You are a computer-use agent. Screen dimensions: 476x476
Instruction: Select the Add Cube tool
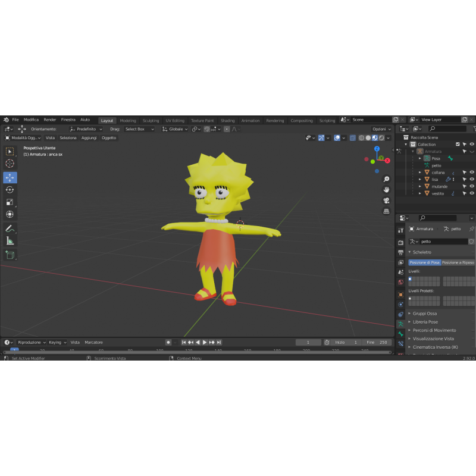point(10,255)
